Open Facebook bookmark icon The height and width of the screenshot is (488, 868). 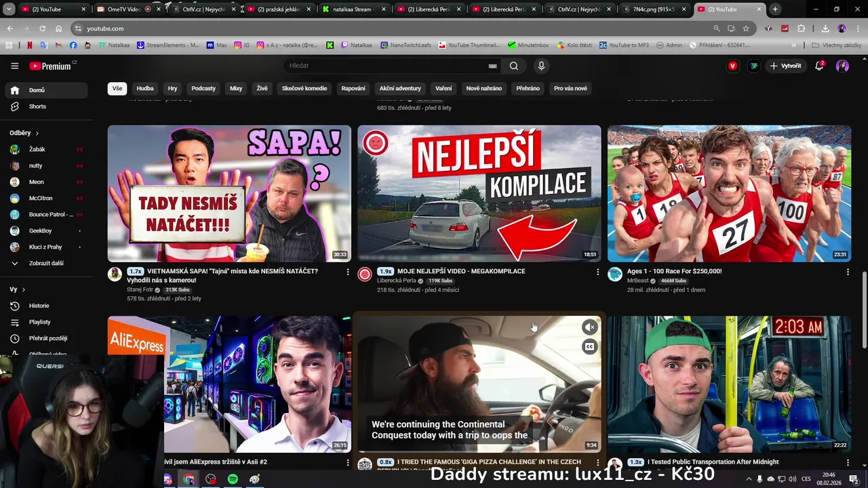point(73,45)
